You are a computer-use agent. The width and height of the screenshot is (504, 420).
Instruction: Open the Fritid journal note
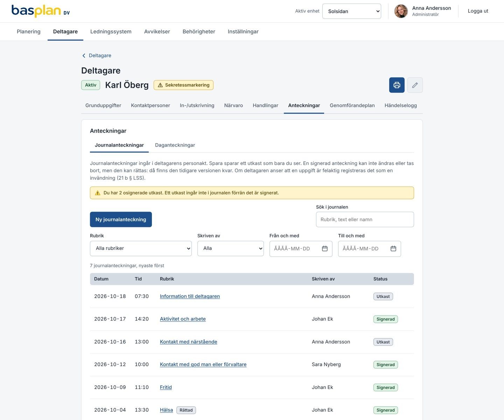[166, 387]
